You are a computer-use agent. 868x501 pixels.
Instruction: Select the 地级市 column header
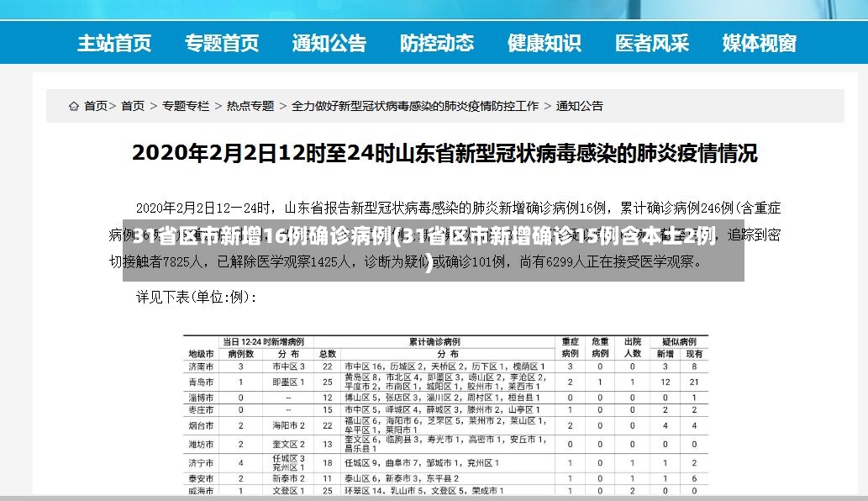pyautogui.click(x=201, y=354)
